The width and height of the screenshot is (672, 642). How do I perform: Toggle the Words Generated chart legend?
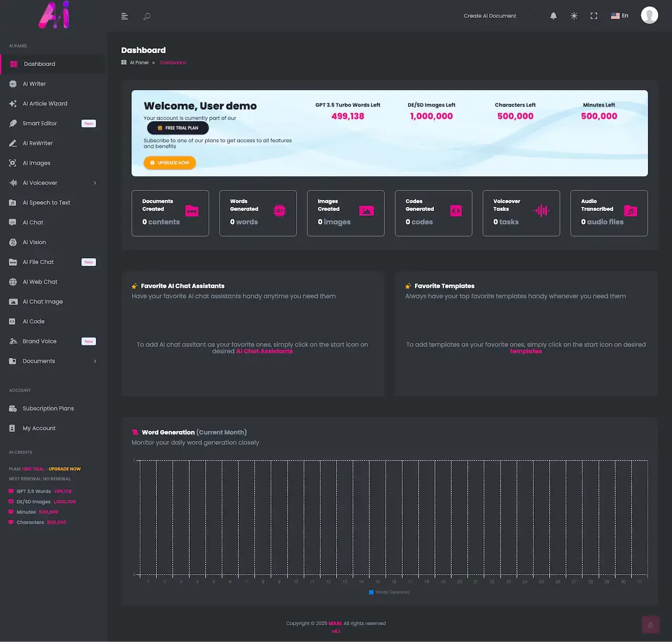pyautogui.click(x=389, y=592)
